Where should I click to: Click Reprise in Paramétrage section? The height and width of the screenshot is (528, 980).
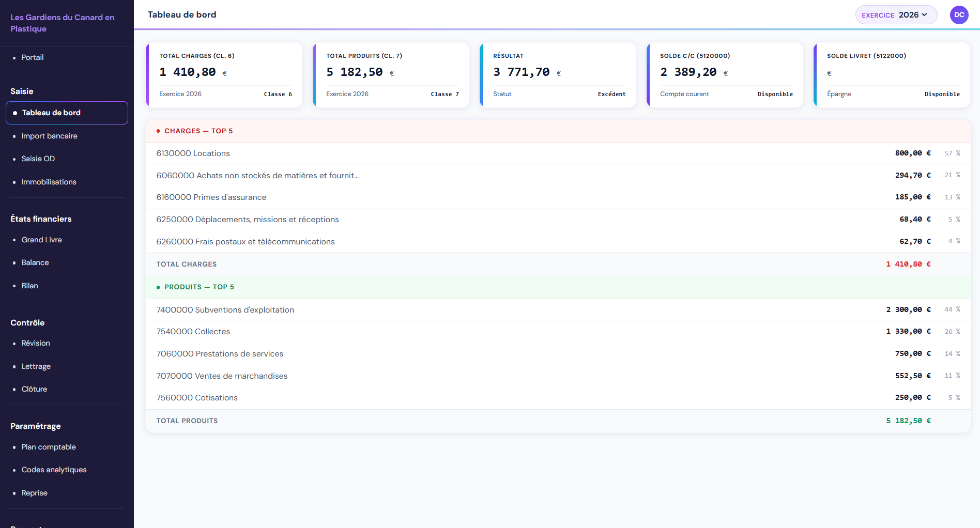coord(35,493)
